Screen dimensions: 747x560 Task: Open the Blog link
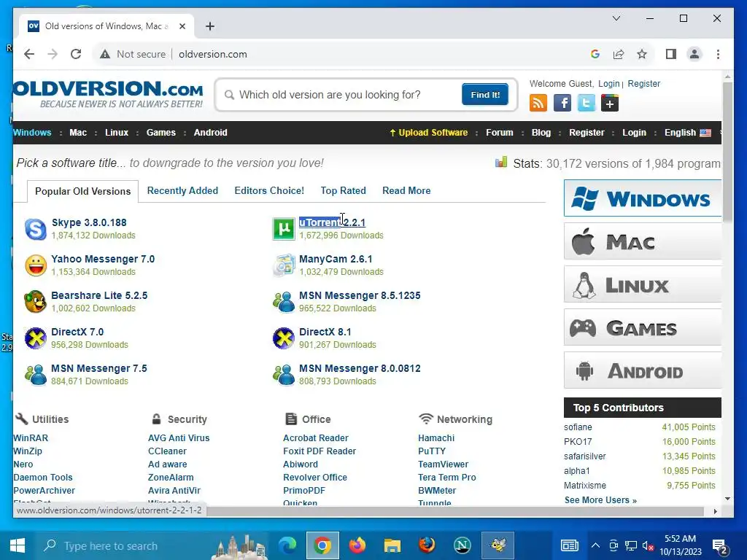click(x=541, y=133)
